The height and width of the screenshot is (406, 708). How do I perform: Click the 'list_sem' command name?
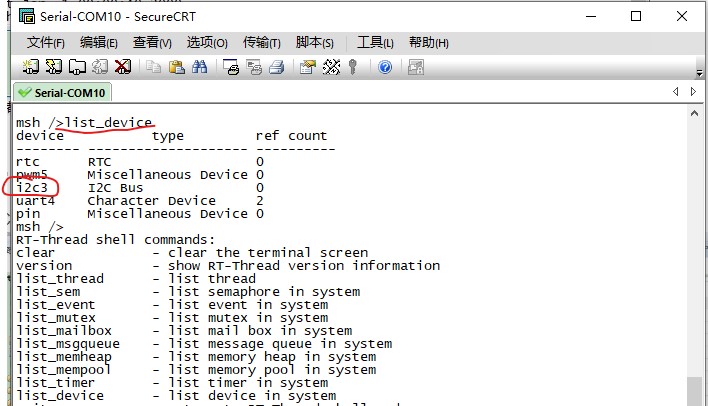click(x=48, y=291)
